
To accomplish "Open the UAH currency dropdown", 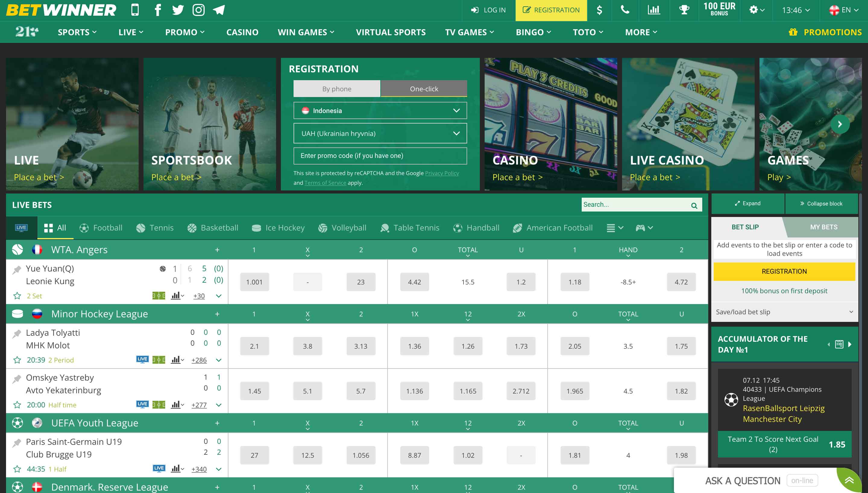I will (x=380, y=133).
